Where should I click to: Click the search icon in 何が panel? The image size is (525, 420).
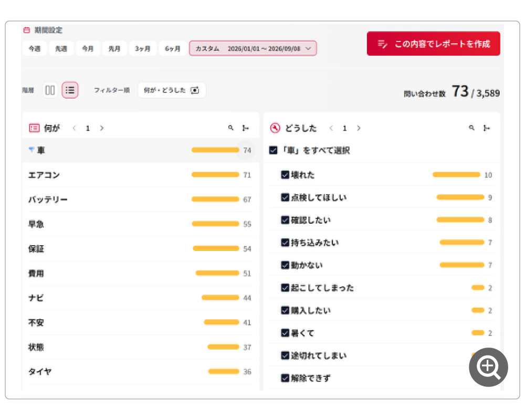point(230,128)
